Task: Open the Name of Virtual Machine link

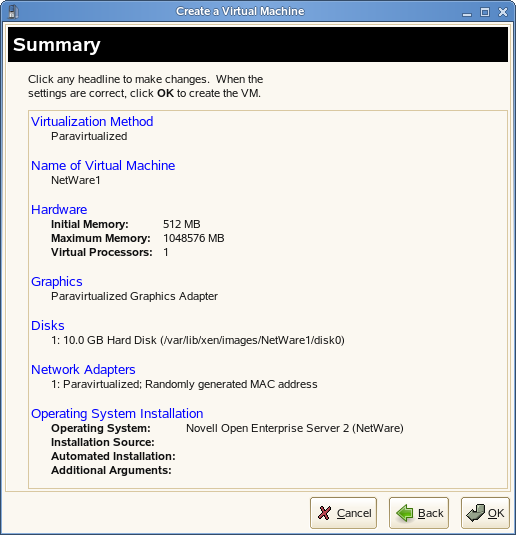Action: click(x=103, y=165)
